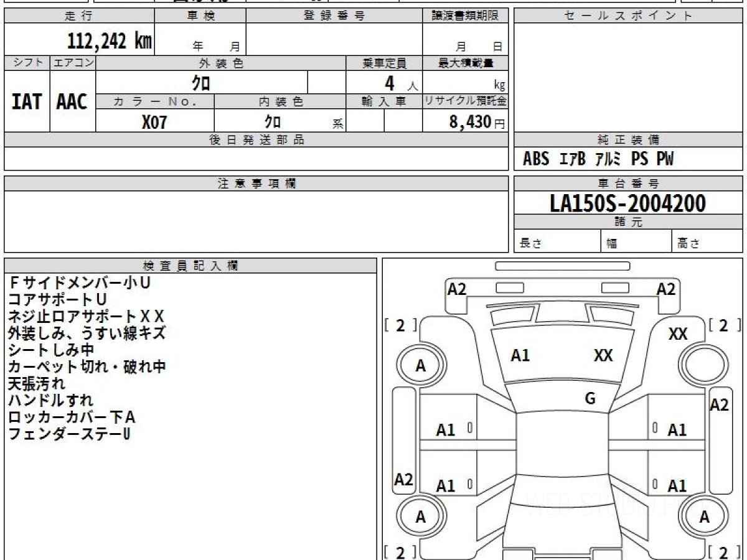Click the 車台番号 header

[x=628, y=184]
